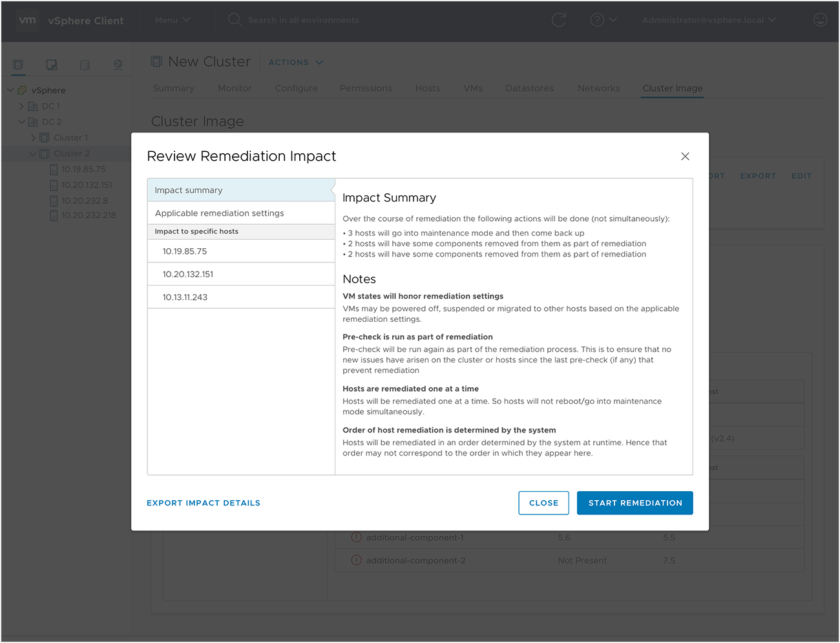
Task: Open the Administrator user account dropdown
Action: coord(708,20)
